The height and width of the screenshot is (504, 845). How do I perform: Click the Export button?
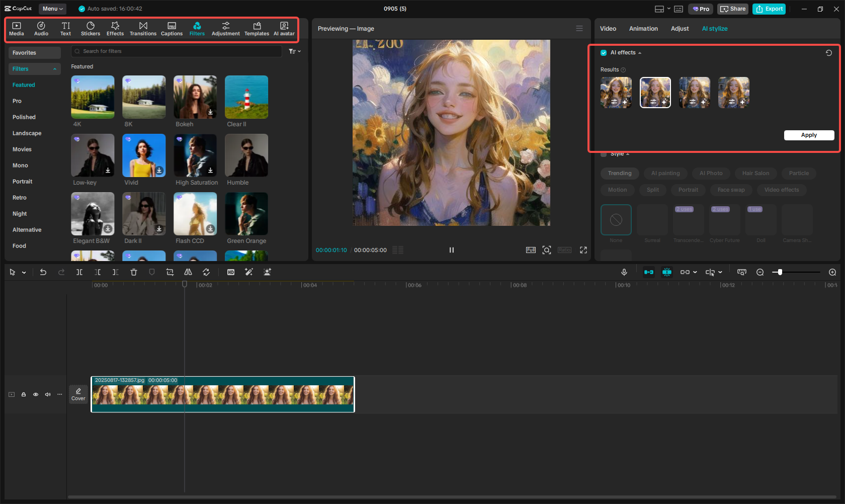769,9
